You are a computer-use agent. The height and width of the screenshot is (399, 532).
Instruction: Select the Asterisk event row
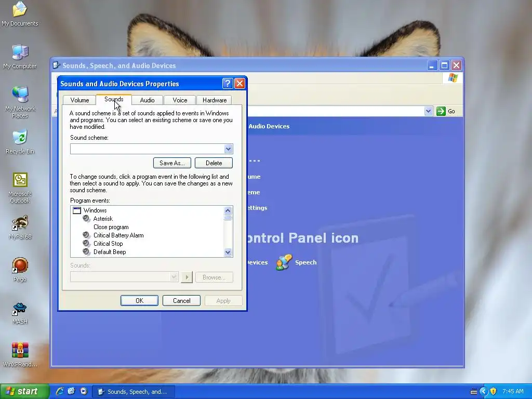point(103,219)
